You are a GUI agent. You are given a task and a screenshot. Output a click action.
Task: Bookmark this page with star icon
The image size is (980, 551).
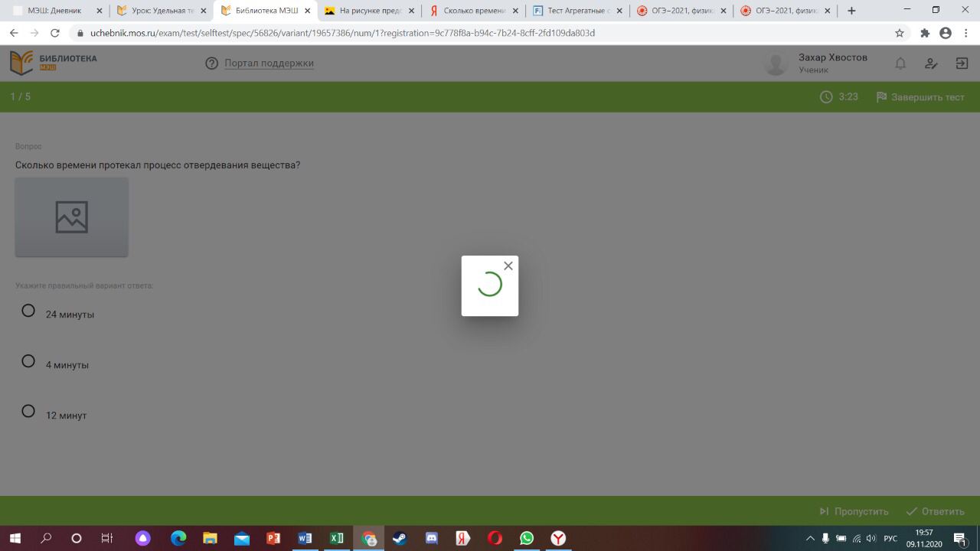900,33
